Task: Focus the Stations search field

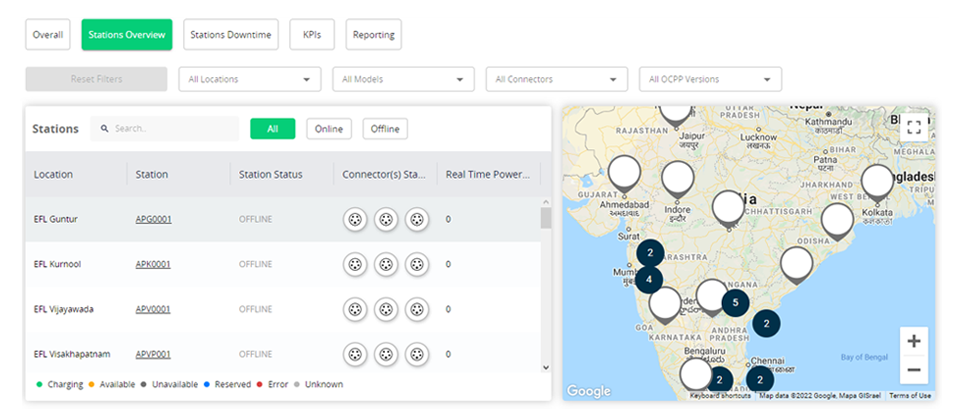Action: pos(164,129)
